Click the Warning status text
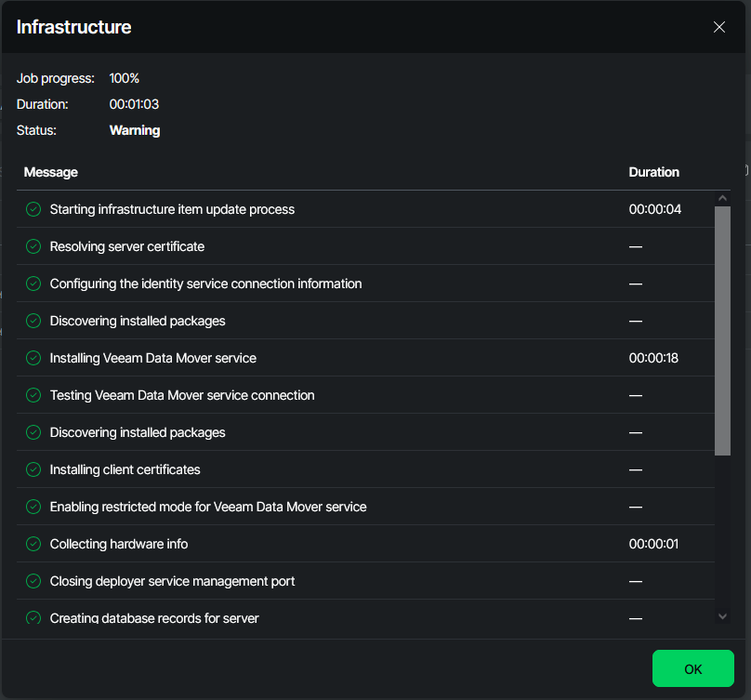This screenshot has height=700, width=751. [135, 130]
